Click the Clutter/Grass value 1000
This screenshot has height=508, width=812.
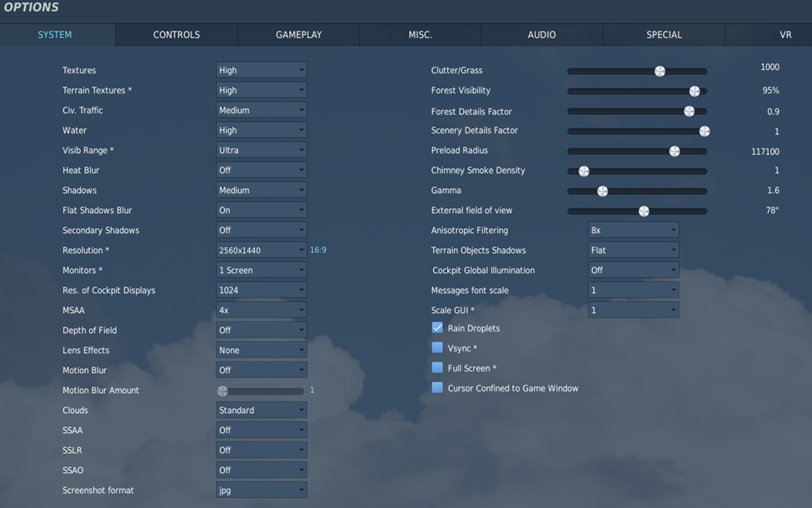[770, 67]
